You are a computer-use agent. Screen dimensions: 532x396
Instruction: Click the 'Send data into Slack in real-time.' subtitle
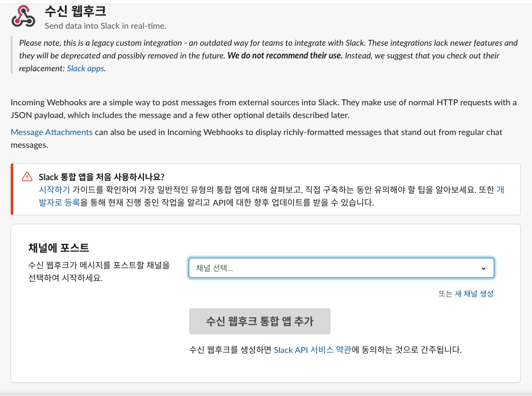tap(106, 26)
